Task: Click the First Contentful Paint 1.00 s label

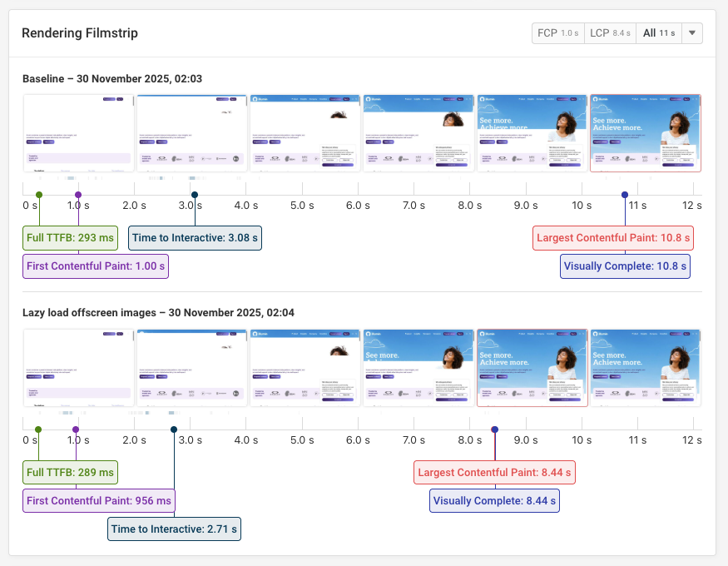Action: [95, 266]
